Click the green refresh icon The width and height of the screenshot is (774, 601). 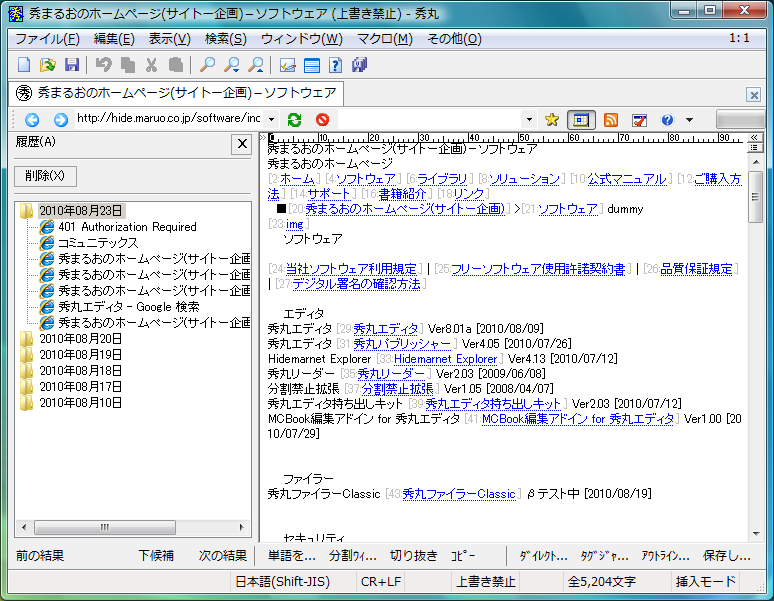295,119
